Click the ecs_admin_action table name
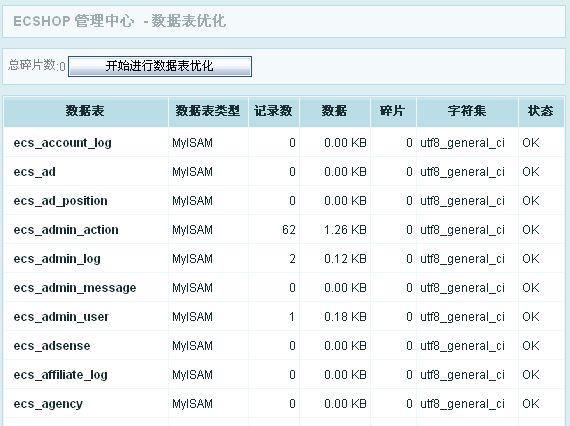The width and height of the screenshot is (570, 426). 66,229
